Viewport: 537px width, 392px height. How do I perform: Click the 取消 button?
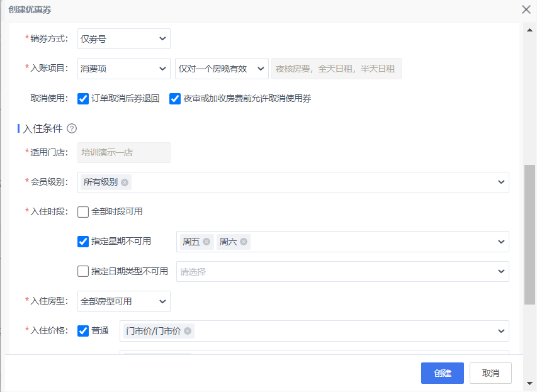click(490, 373)
